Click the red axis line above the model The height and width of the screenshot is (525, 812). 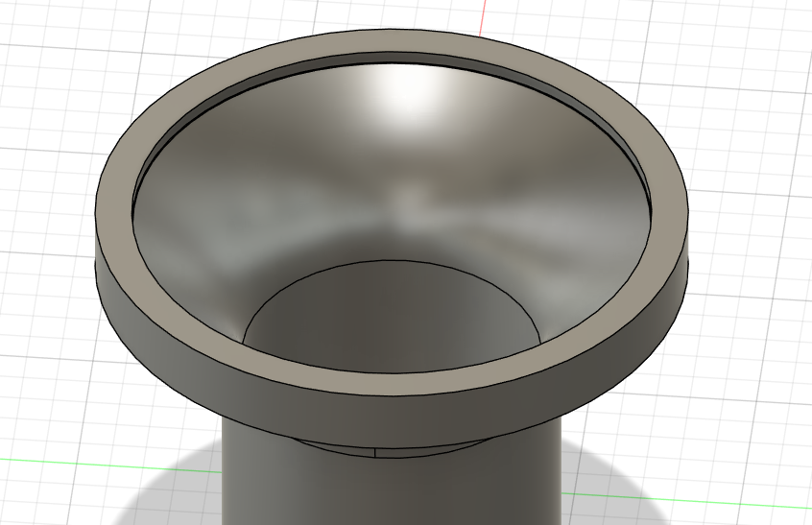[x=482, y=17]
